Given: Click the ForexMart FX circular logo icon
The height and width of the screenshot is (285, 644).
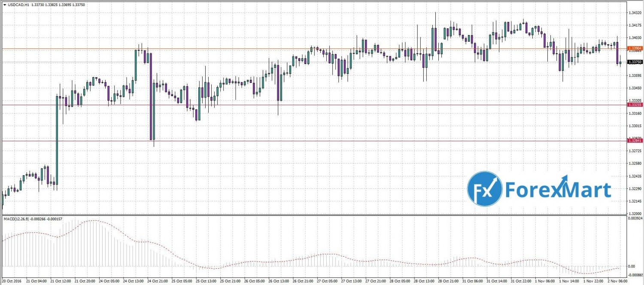Looking at the screenshot, I should 485,188.
